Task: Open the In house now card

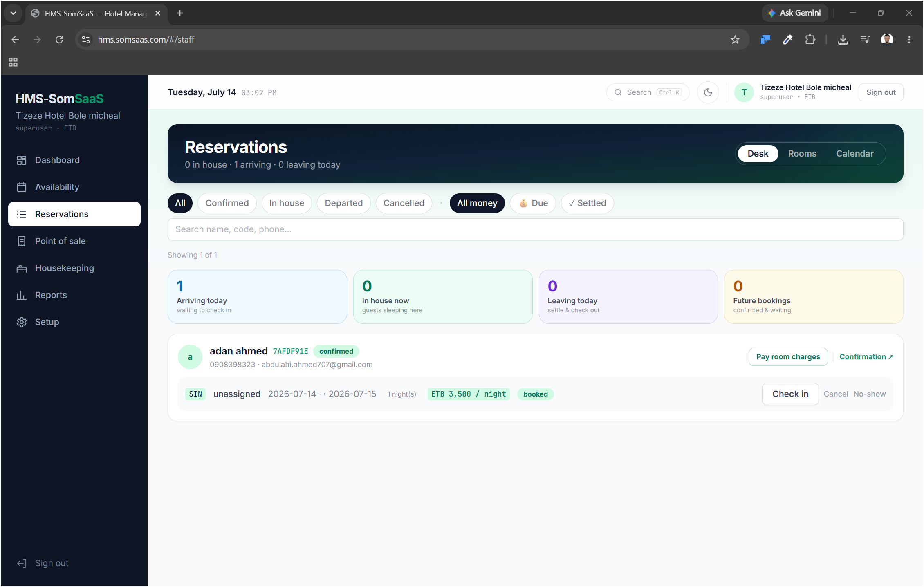Action: pyautogui.click(x=443, y=297)
